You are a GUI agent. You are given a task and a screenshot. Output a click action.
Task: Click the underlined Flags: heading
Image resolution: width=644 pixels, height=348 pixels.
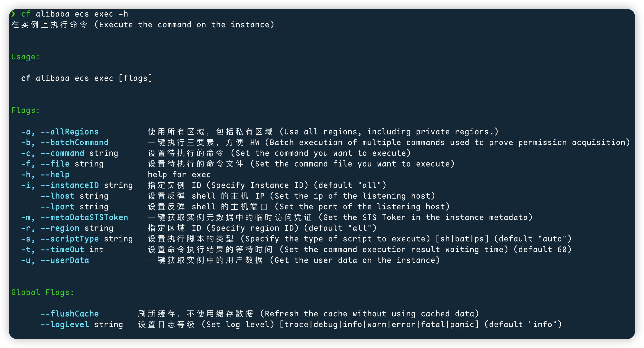26,110
